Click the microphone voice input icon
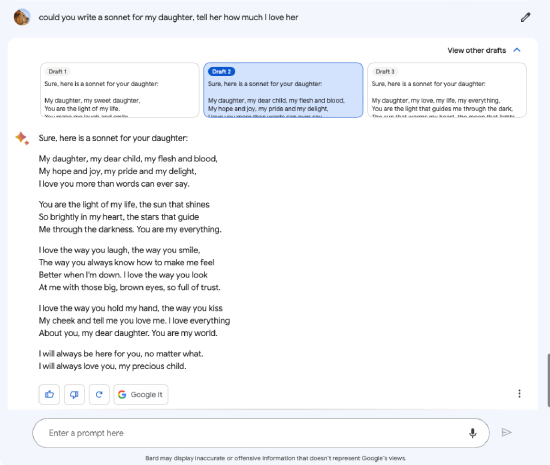 (472, 433)
